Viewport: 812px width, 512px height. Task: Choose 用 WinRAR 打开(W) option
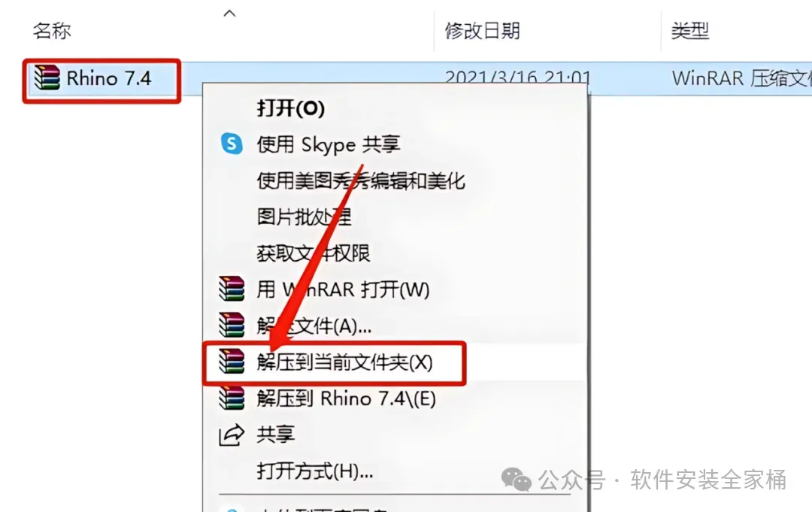pyautogui.click(x=343, y=289)
